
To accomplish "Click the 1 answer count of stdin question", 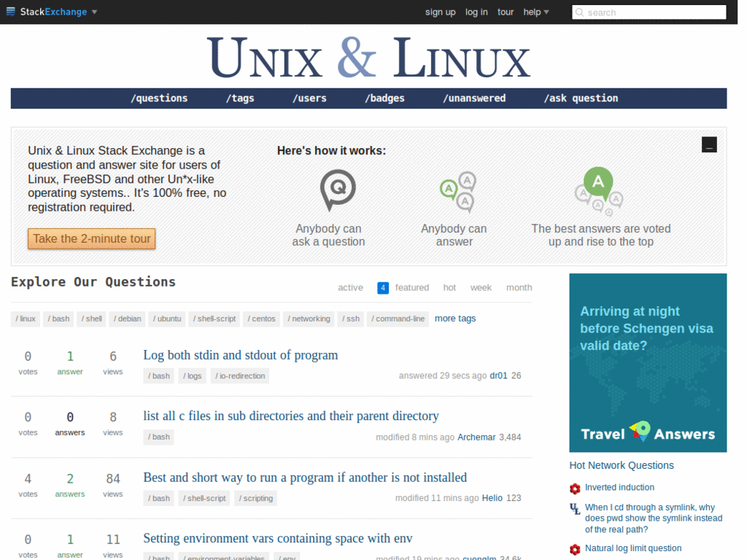I will tap(70, 362).
